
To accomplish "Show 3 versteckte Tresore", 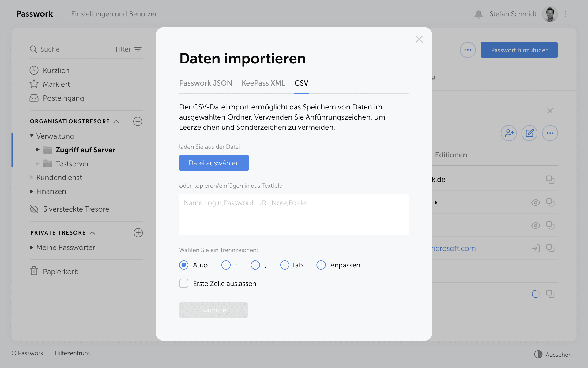I will click(x=70, y=209).
